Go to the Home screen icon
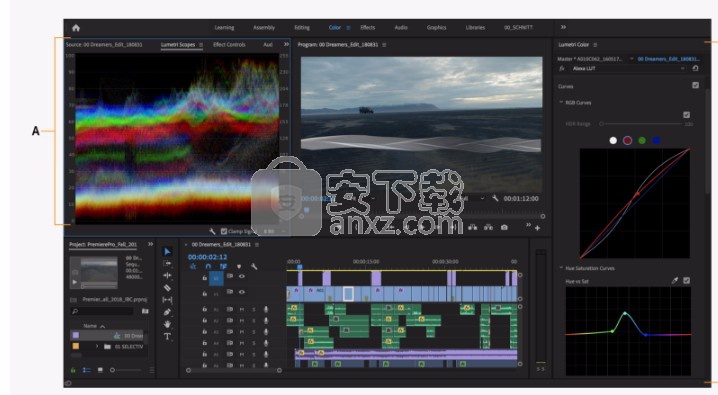Viewport: 718px width, 395px height. tap(76, 28)
